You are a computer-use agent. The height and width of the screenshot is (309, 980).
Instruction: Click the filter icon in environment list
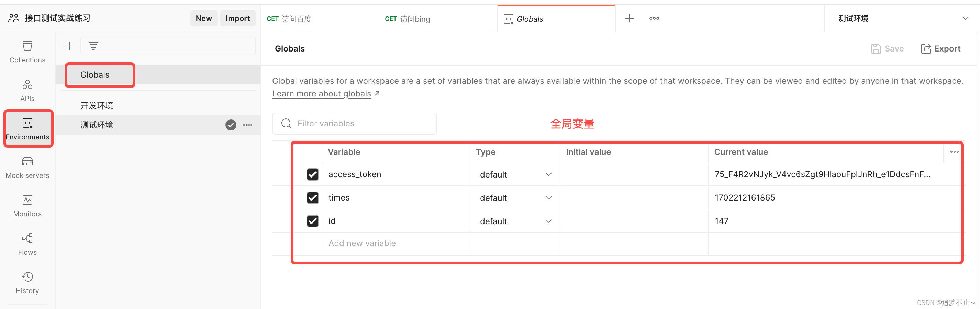click(x=93, y=46)
